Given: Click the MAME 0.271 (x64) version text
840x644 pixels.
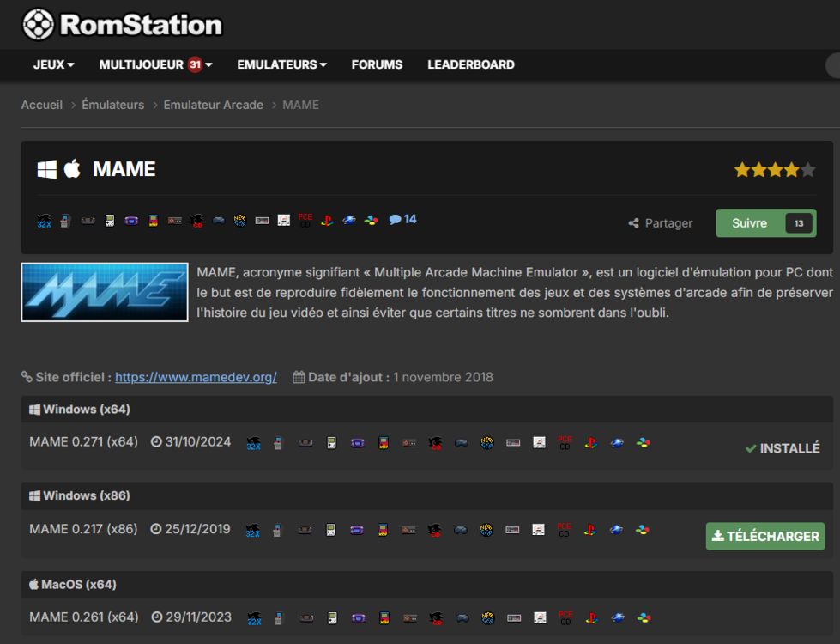Looking at the screenshot, I should click(x=83, y=442).
